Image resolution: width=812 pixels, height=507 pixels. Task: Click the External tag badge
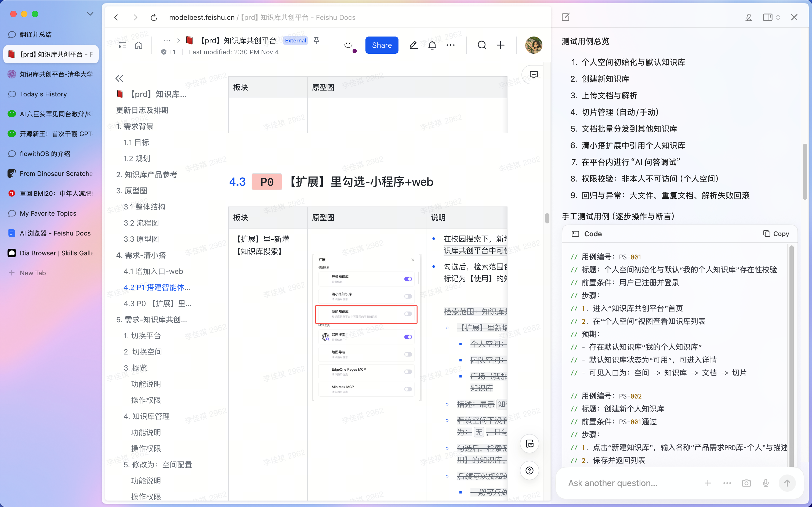coord(295,41)
